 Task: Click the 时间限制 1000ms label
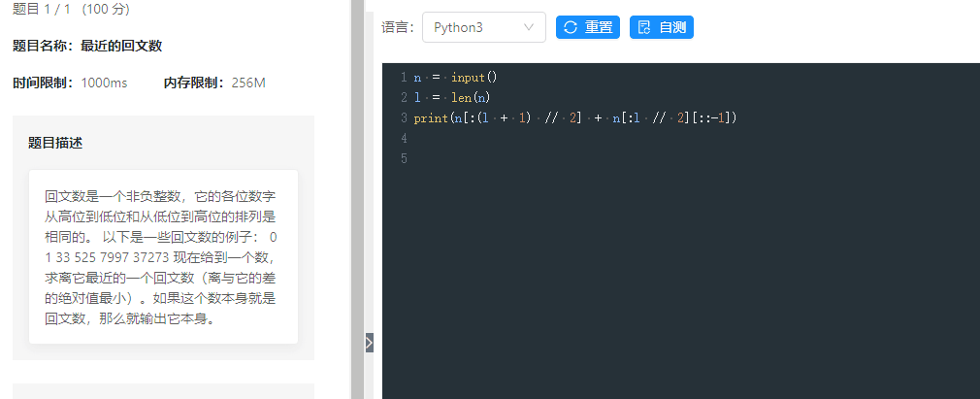pos(70,83)
